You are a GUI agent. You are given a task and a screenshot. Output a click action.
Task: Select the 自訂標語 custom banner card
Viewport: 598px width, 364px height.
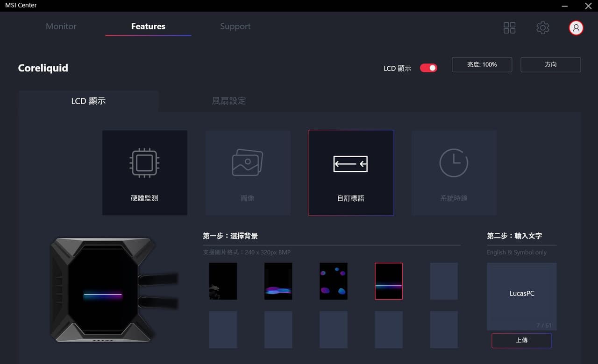[351, 173]
